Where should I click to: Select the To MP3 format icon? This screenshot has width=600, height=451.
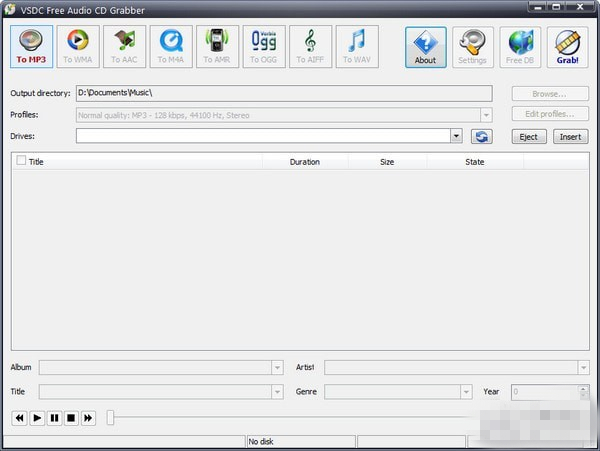click(x=31, y=46)
